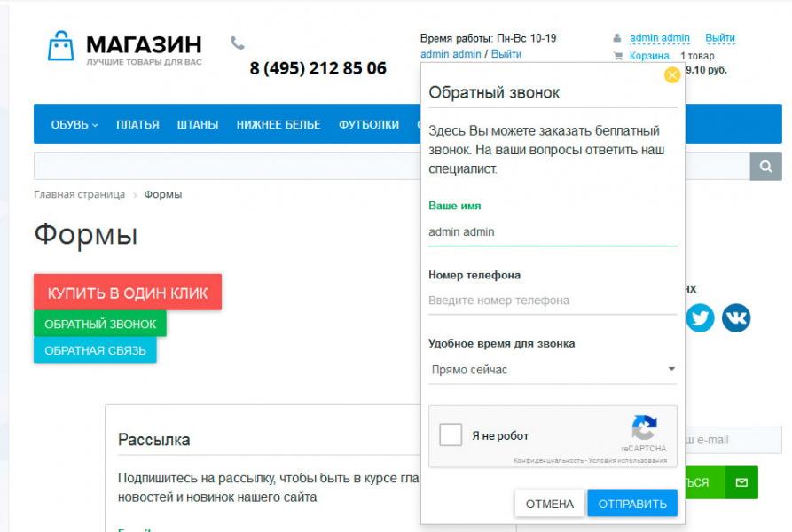Open the VK social network icon

pyautogui.click(x=736, y=317)
